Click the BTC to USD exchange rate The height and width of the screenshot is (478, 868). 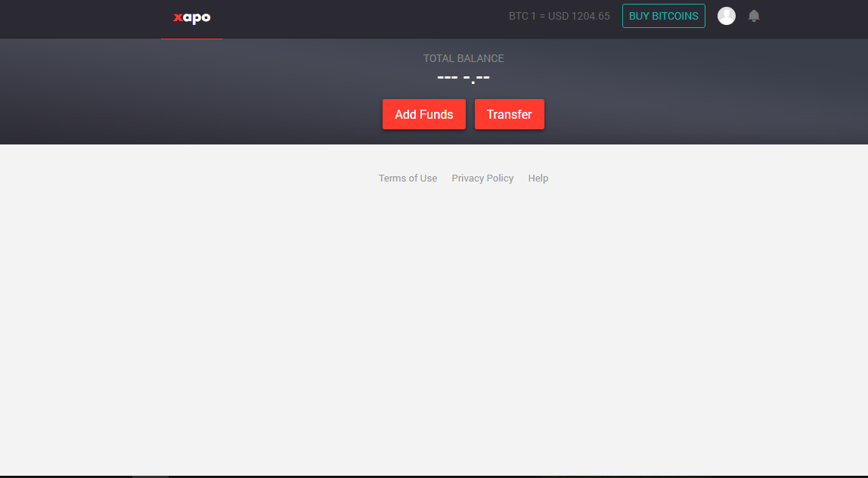click(x=559, y=16)
